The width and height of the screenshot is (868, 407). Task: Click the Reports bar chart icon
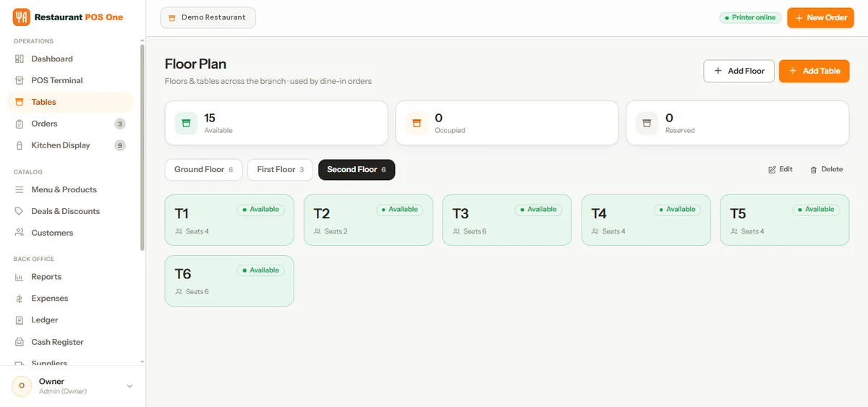point(20,277)
